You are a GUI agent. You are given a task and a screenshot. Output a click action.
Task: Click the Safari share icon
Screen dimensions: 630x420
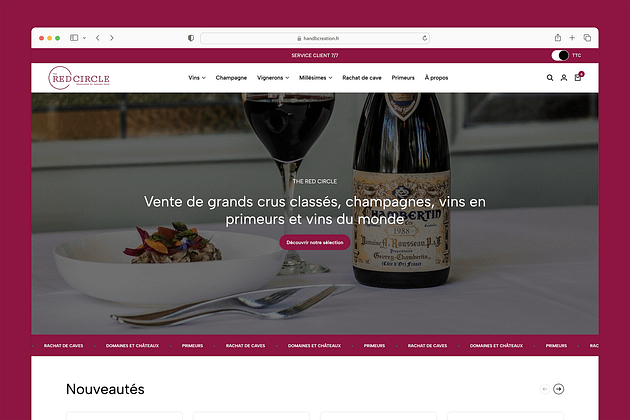tap(558, 38)
